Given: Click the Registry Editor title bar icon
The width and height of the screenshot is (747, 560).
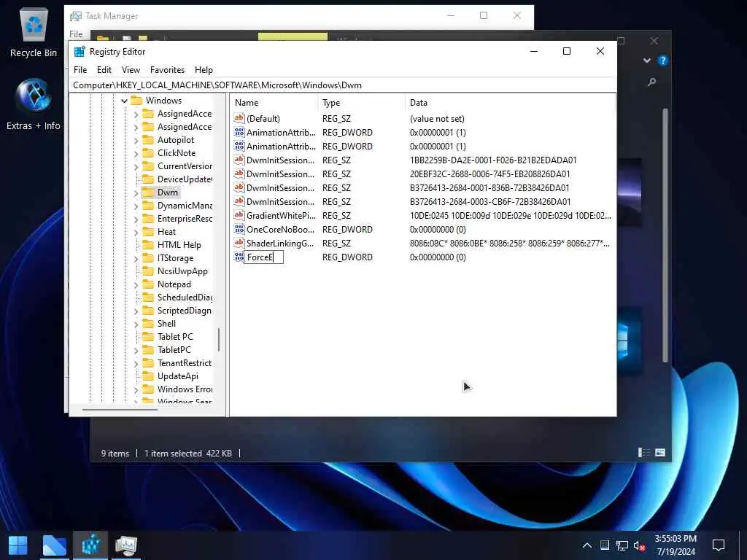Looking at the screenshot, I should (x=80, y=52).
